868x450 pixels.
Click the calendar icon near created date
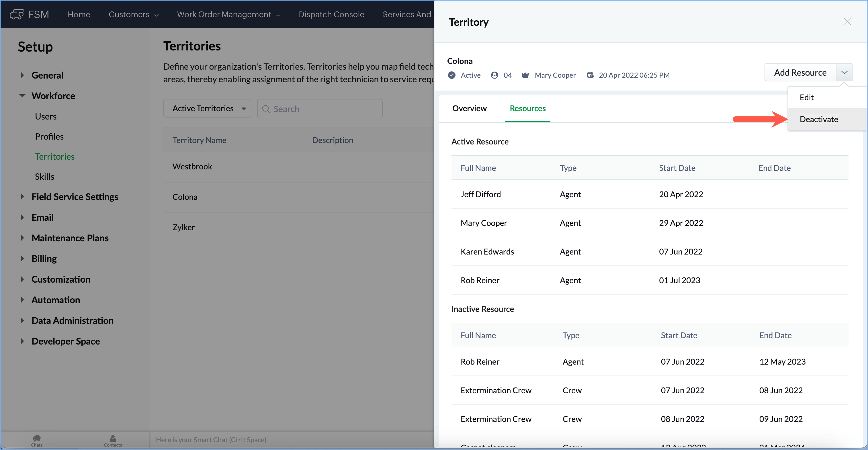coord(590,75)
